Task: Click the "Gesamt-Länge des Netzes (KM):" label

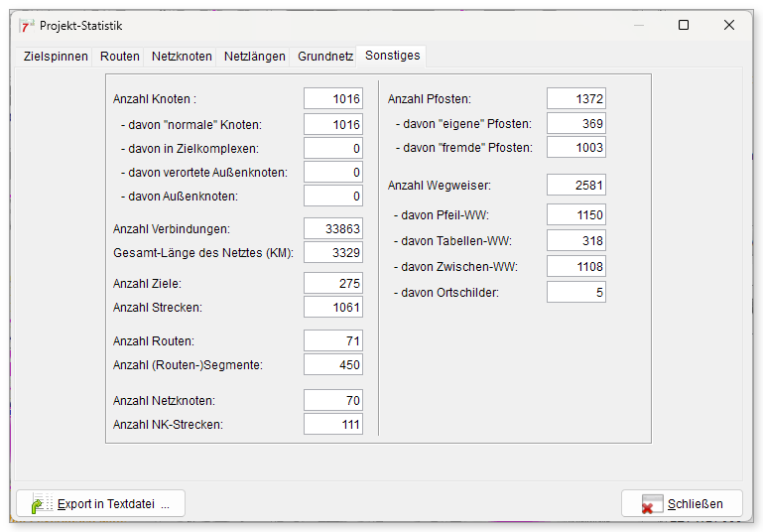Action: click(x=203, y=253)
